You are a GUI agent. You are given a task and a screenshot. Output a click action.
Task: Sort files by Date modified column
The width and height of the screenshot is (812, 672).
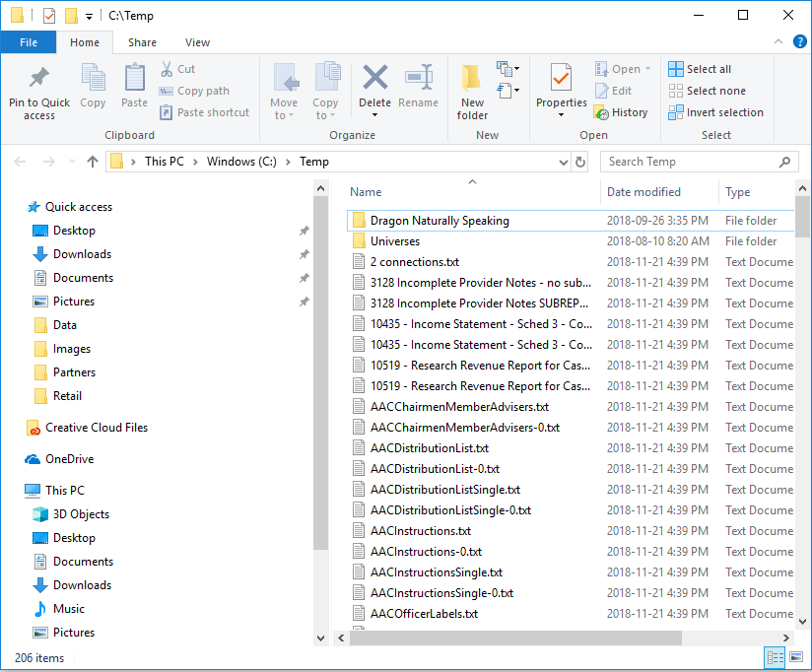click(x=643, y=192)
